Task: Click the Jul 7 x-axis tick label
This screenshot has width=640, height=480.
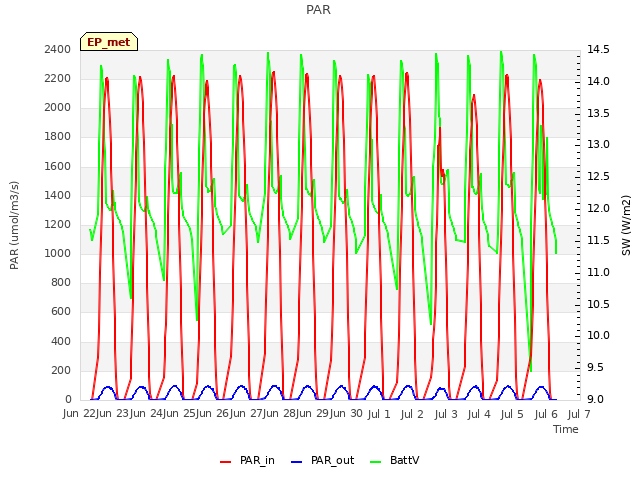Action: [x=579, y=414]
